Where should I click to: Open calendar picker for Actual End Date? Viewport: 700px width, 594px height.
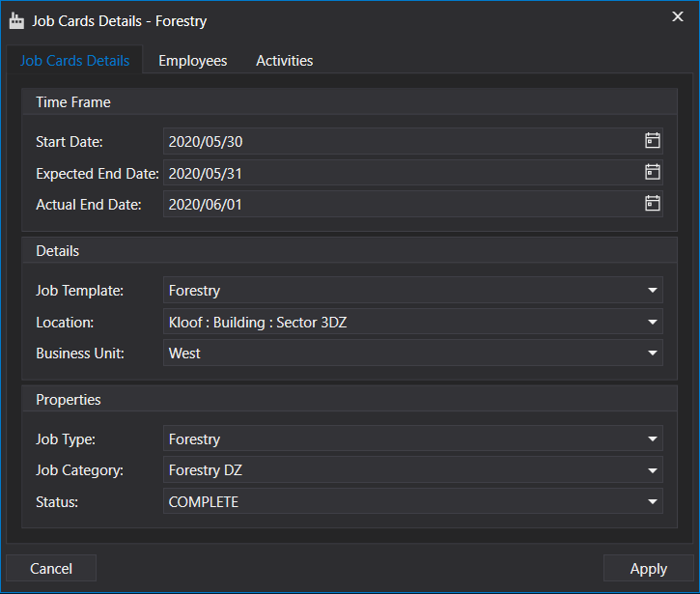click(653, 204)
